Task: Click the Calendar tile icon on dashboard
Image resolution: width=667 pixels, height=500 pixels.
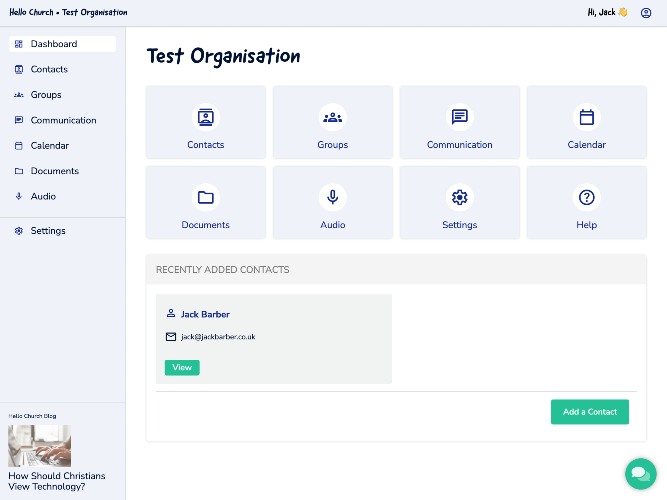Action: [x=587, y=117]
